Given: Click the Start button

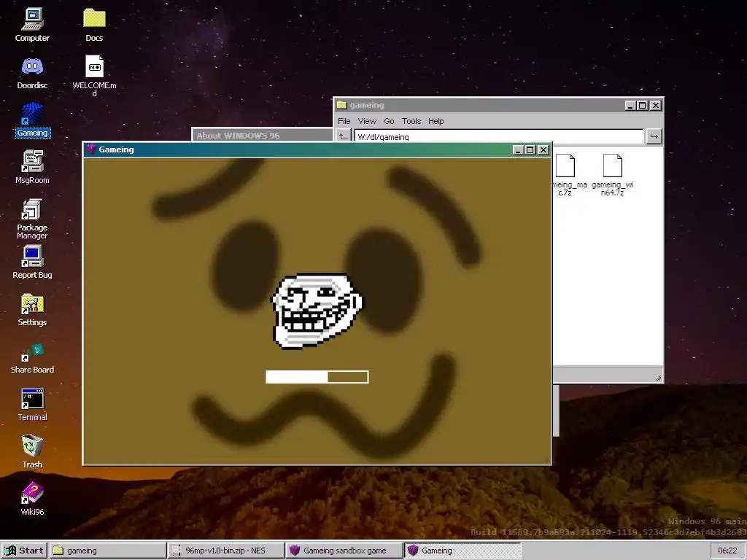Looking at the screenshot, I should point(24,551).
